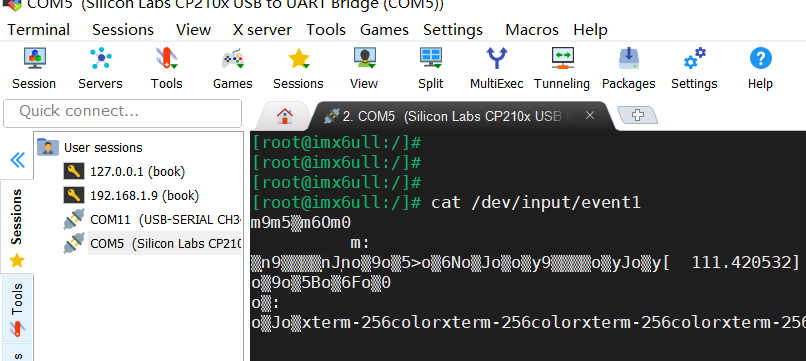Click the Quick connect input field
The height and width of the screenshot is (361, 806).
coord(122,113)
